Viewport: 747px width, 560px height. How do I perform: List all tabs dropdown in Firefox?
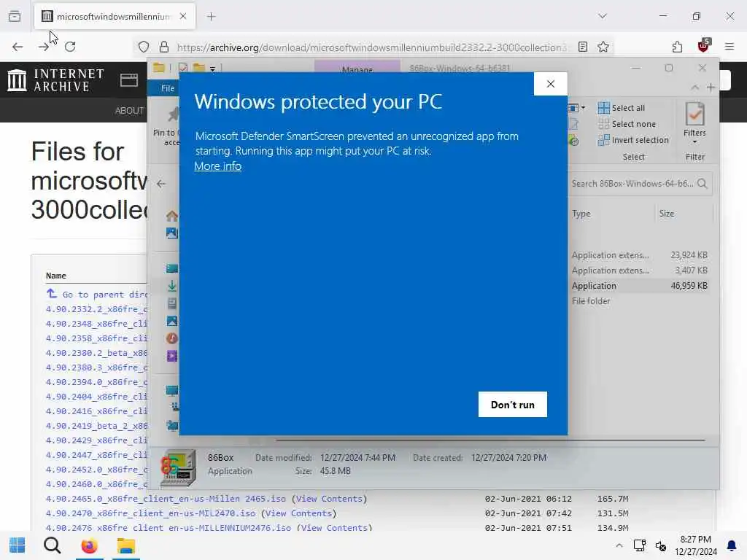click(603, 16)
